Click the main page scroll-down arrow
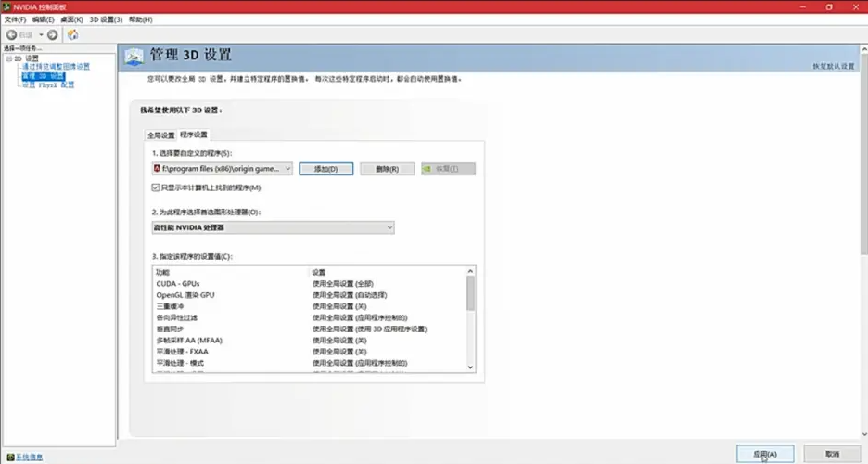Screen dimensions: 868x464 [x=863, y=434]
